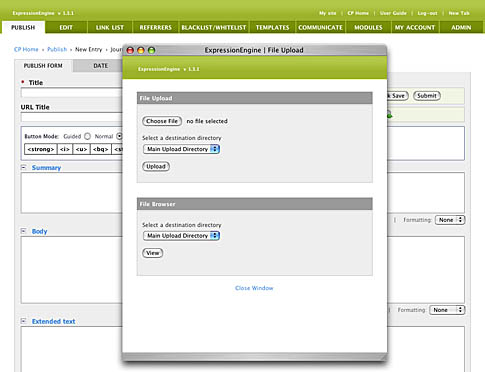Select the PUBLISH FORM sub-tab

[x=43, y=66]
